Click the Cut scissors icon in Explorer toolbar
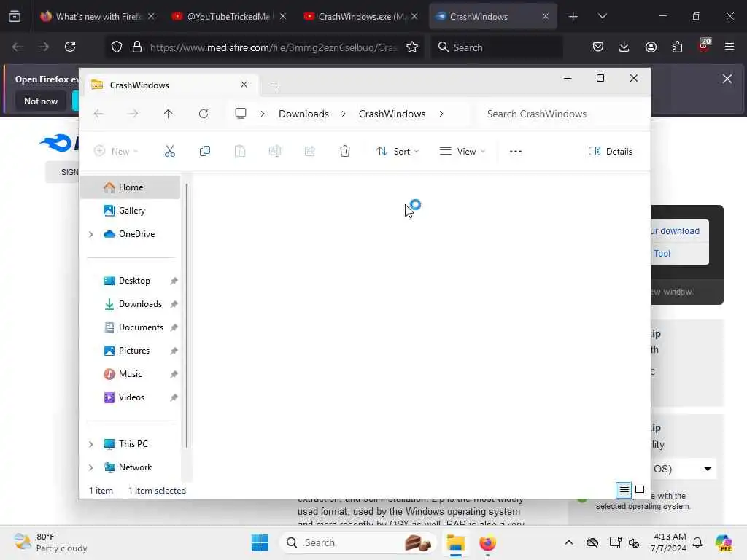The image size is (747, 560). pos(169,152)
